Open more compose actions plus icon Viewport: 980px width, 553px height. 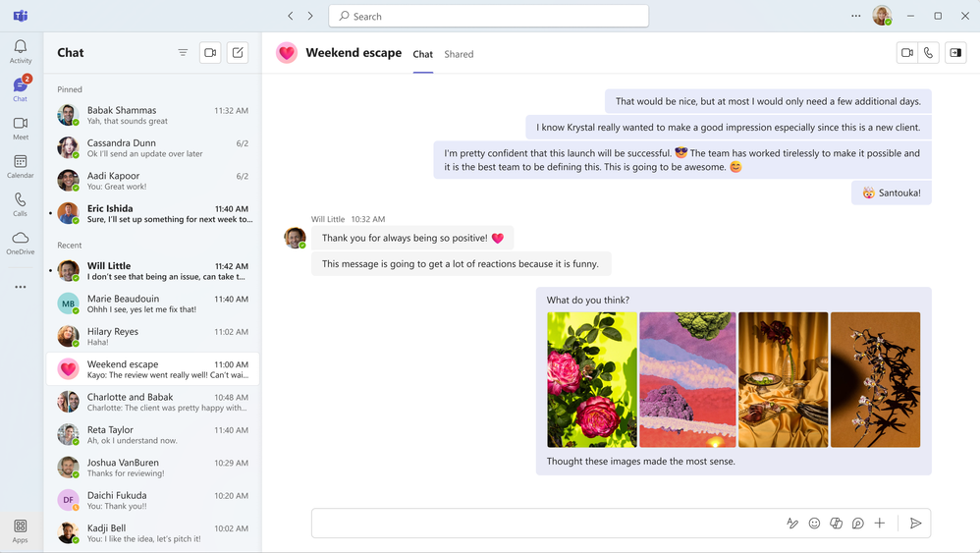(x=880, y=524)
